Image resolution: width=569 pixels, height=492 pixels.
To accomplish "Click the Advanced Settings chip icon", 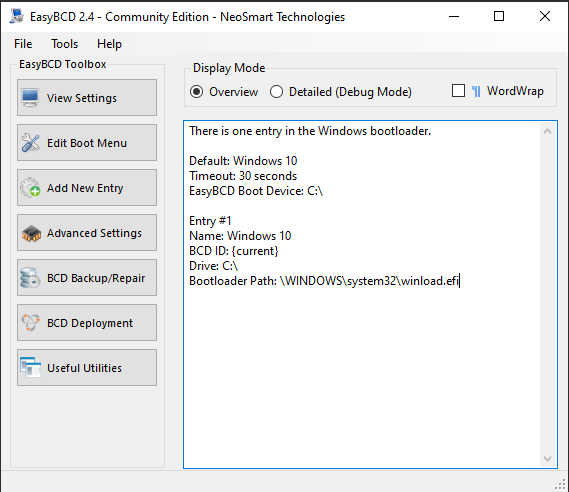I will 31,233.
